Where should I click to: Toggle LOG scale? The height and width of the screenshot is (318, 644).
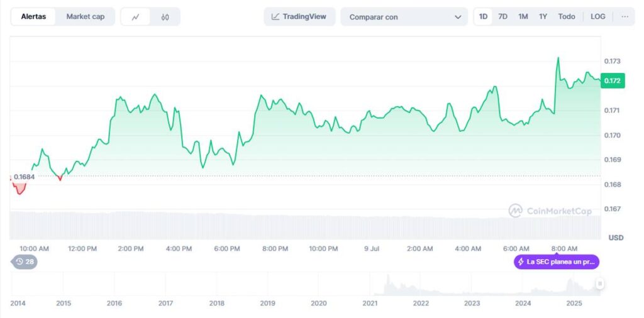click(x=597, y=17)
